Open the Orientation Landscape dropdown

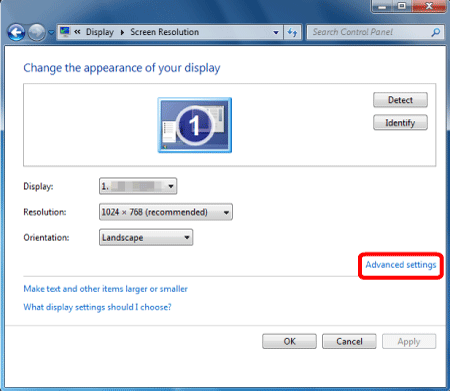point(146,237)
